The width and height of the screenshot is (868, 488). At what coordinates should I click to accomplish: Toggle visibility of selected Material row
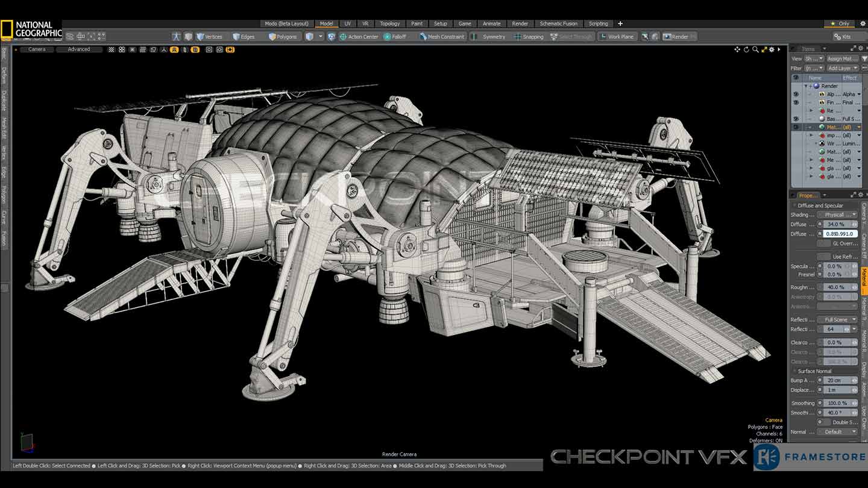pos(796,127)
